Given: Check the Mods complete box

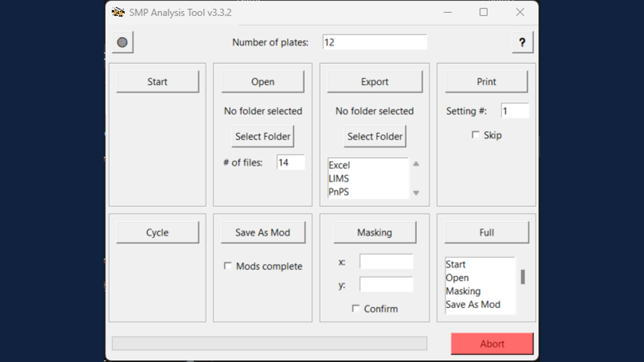Looking at the screenshot, I should point(228,266).
